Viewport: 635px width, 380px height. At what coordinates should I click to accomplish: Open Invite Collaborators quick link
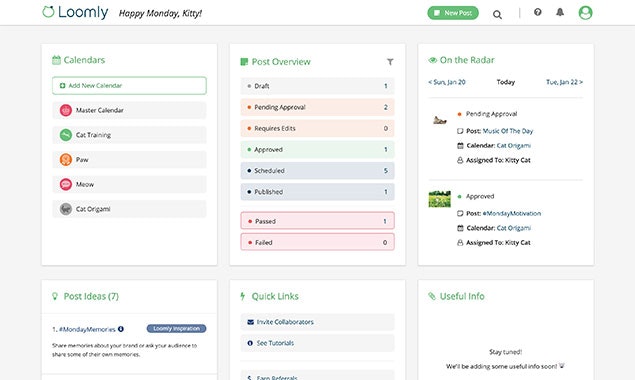pyautogui.click(x=318, y=322)
